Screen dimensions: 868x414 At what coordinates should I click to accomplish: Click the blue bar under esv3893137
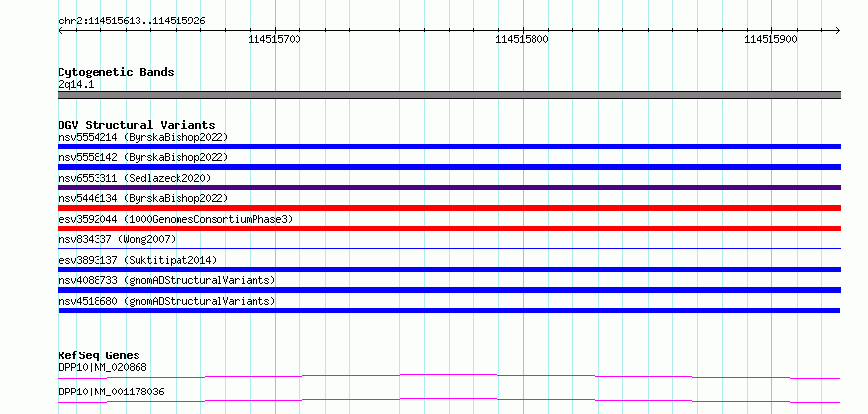click(449, 269)
